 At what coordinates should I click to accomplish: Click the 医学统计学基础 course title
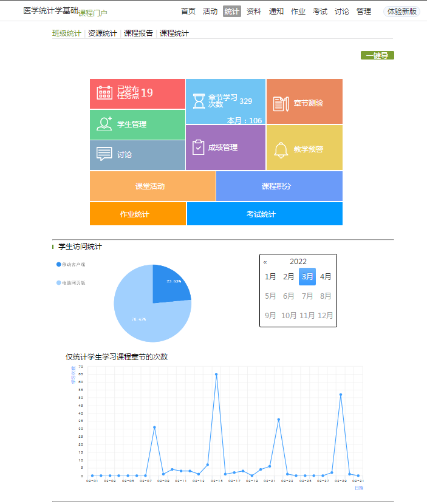(x=51, y=10)
